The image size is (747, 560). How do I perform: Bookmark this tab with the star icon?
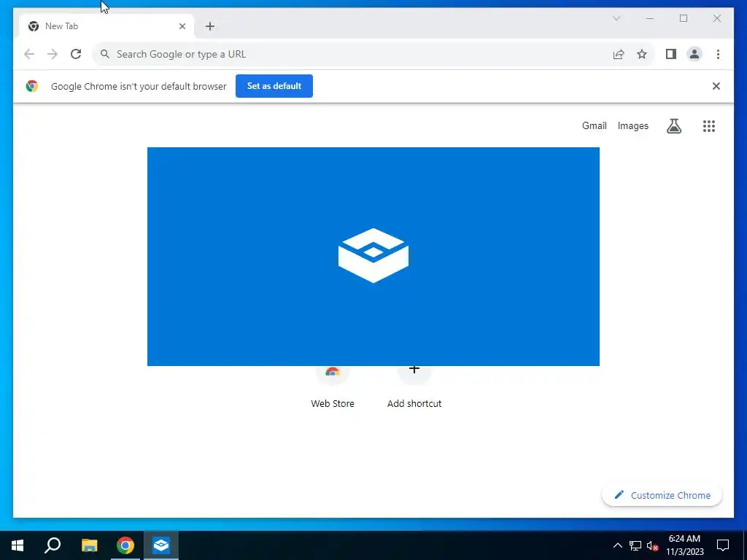[642, 54]
